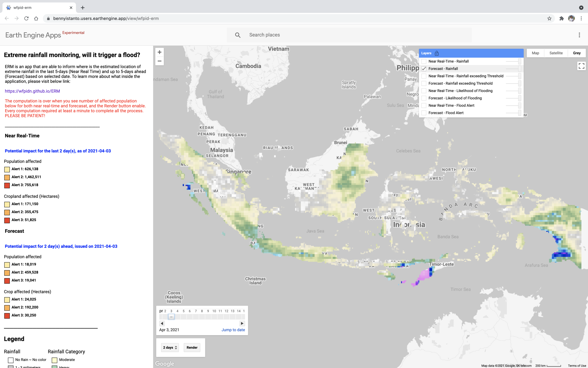Adjust opacity slider for Forecast - Rainfall

pos(513,69)
